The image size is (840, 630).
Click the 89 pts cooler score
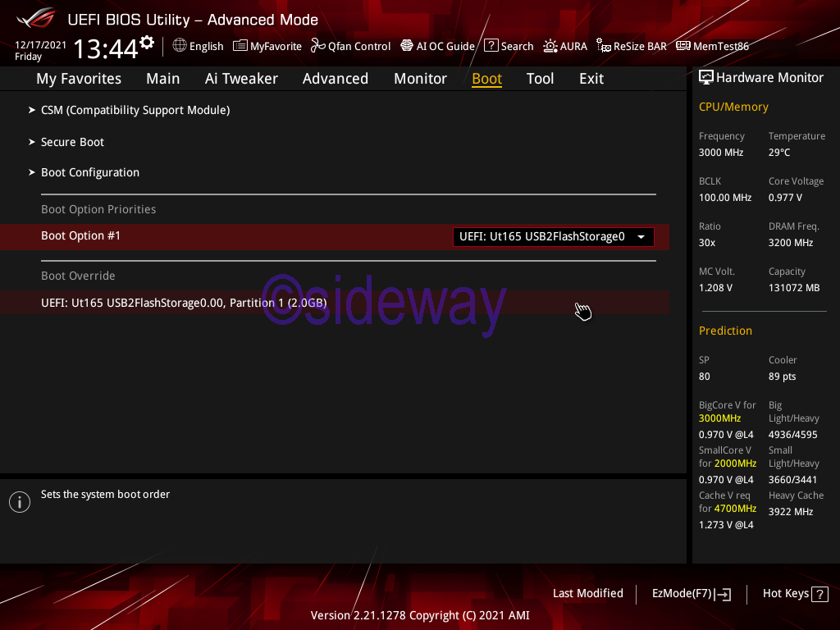click(782, 377)
